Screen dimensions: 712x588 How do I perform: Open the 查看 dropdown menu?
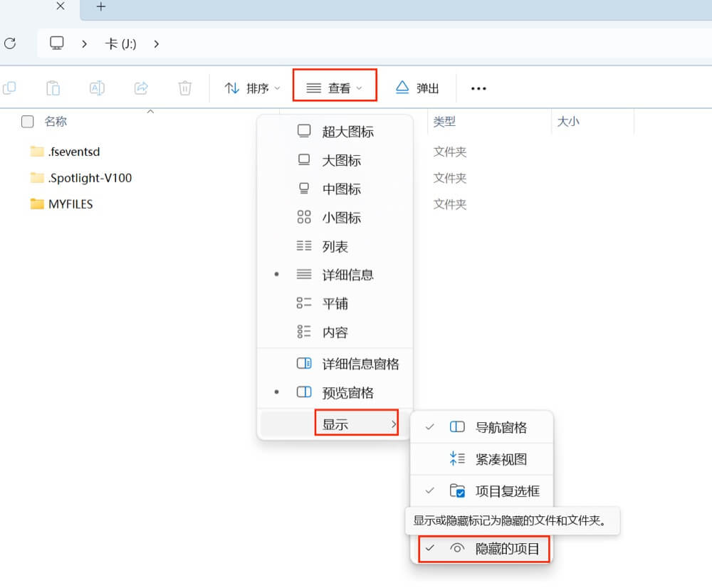tap(334, 87)
